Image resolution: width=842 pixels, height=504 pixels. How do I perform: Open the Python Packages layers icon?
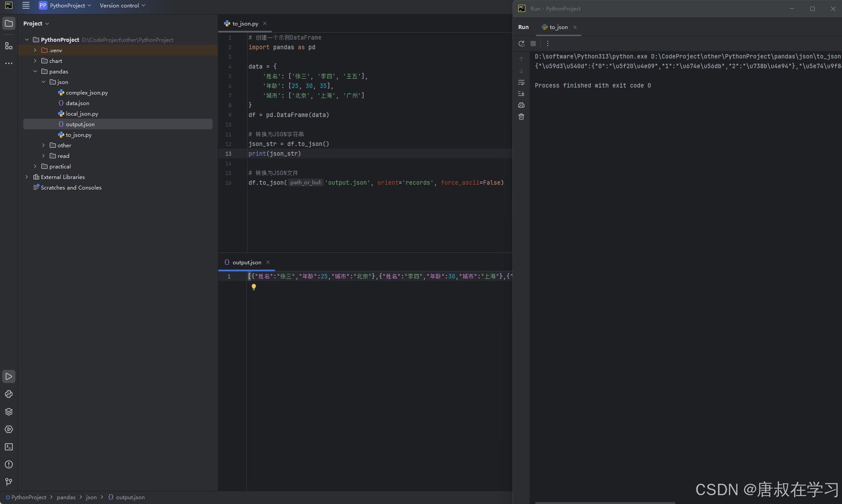(x=9, y=412)
